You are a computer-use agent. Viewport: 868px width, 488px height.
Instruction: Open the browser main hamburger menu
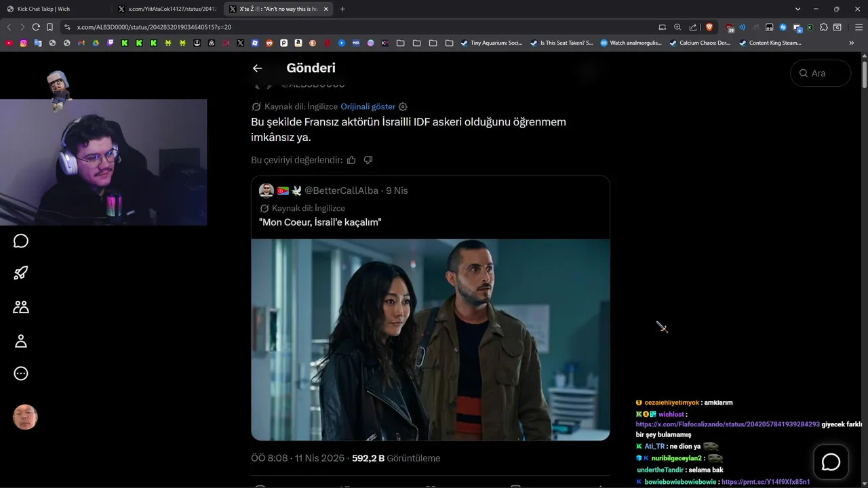[859, 27]
